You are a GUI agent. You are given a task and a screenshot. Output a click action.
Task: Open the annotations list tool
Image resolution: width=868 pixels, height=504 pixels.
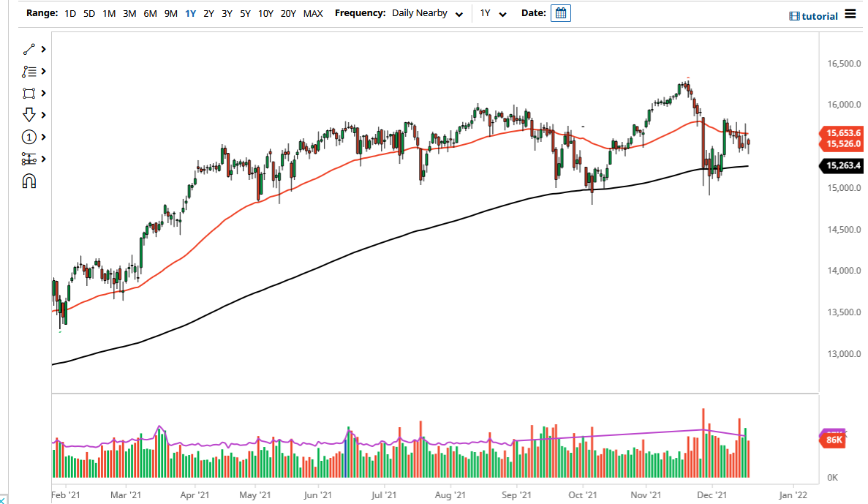tap(29, 71)
